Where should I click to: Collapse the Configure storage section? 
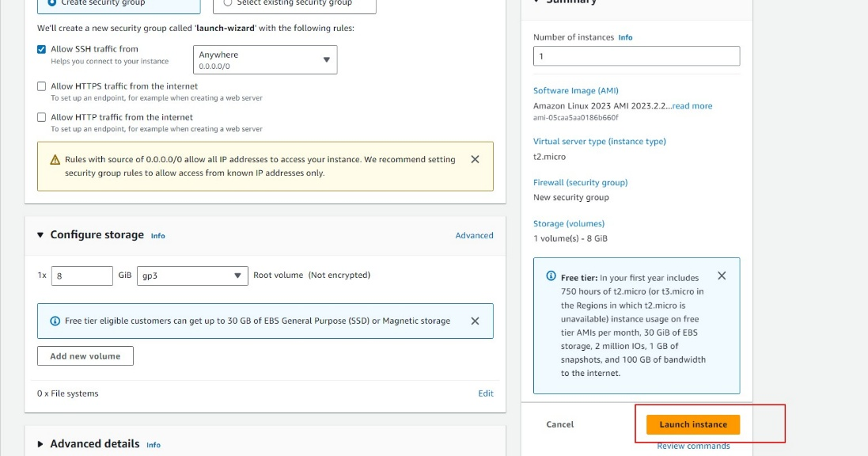pyautogui.click(x=41, y=235)
